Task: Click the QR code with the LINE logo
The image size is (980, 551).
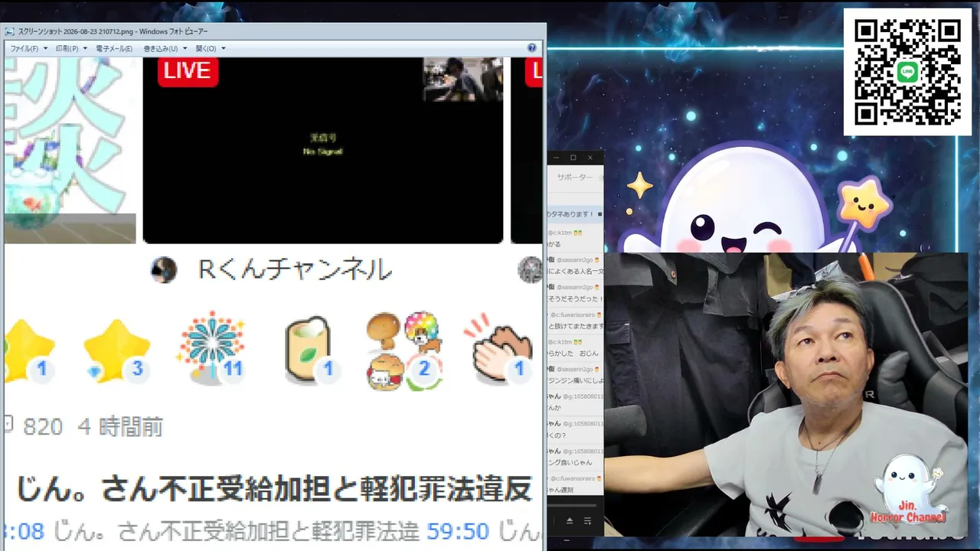Action: pyautogui.click(x=908, y=73)
